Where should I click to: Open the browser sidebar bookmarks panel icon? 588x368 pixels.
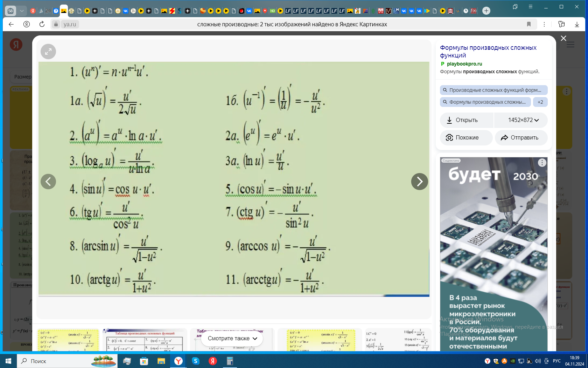coord(515,7)
